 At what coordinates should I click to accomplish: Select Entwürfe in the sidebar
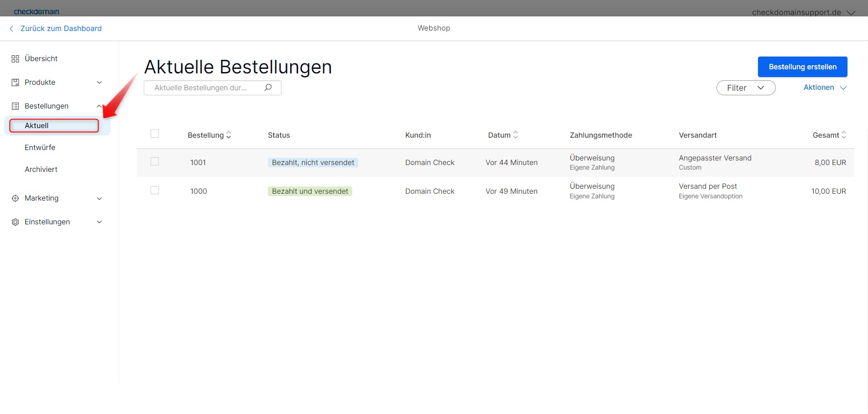[40, 147]
